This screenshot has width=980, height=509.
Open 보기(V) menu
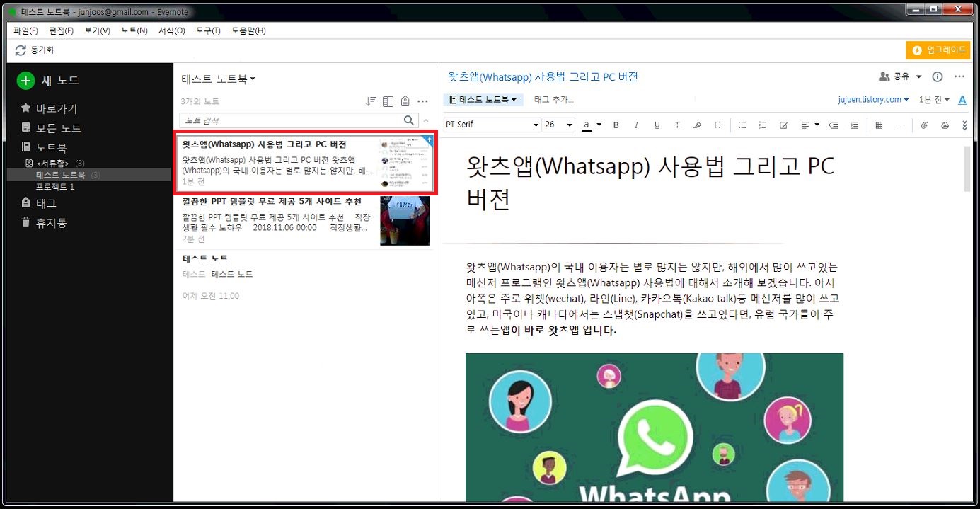click(97, 30)
